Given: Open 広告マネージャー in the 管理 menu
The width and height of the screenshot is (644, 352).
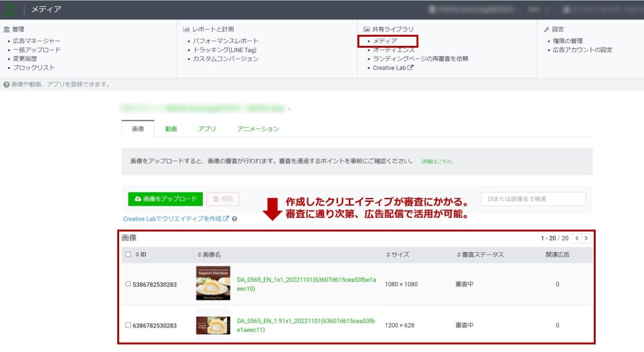Looking at the screenshot, I should 37,41.
